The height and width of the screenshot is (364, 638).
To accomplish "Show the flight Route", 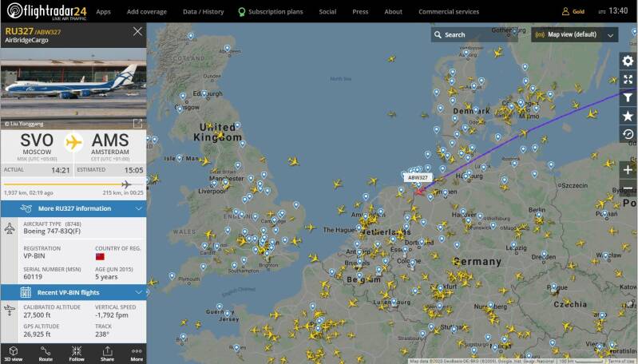I will coord(46,354).
